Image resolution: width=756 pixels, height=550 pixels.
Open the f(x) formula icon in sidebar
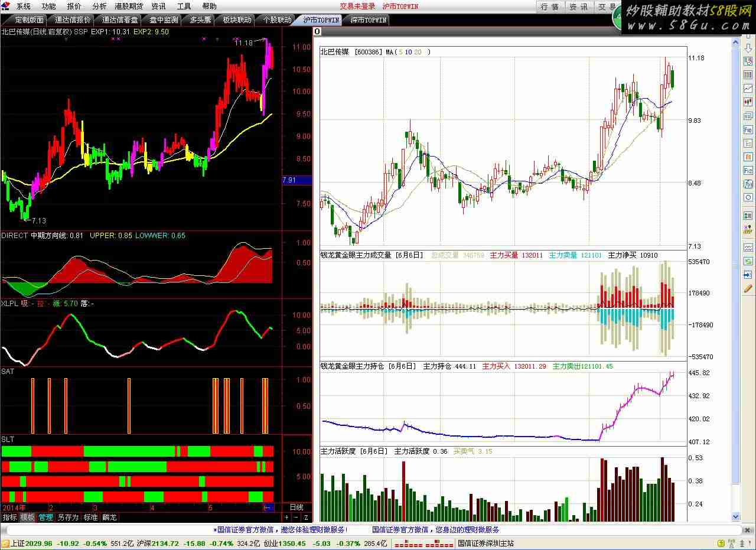pyautogui.click(x=748, y=184)
